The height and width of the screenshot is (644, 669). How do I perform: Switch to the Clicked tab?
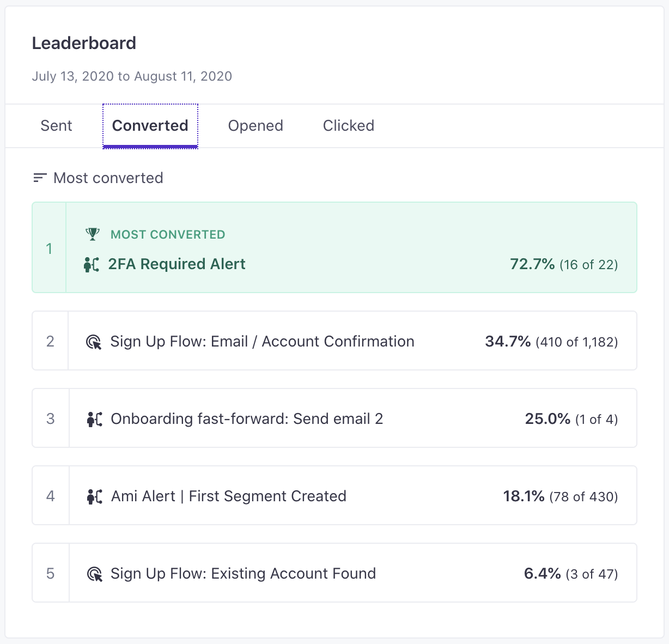click(349, 126)
